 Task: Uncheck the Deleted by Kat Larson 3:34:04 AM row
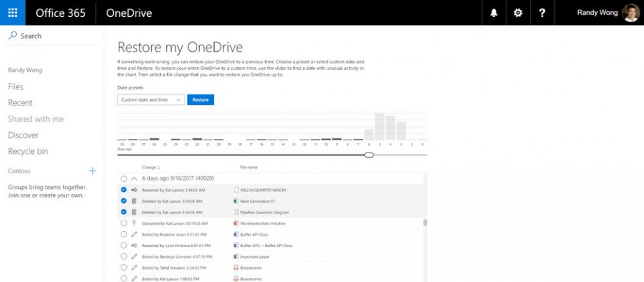click(123, 201)
